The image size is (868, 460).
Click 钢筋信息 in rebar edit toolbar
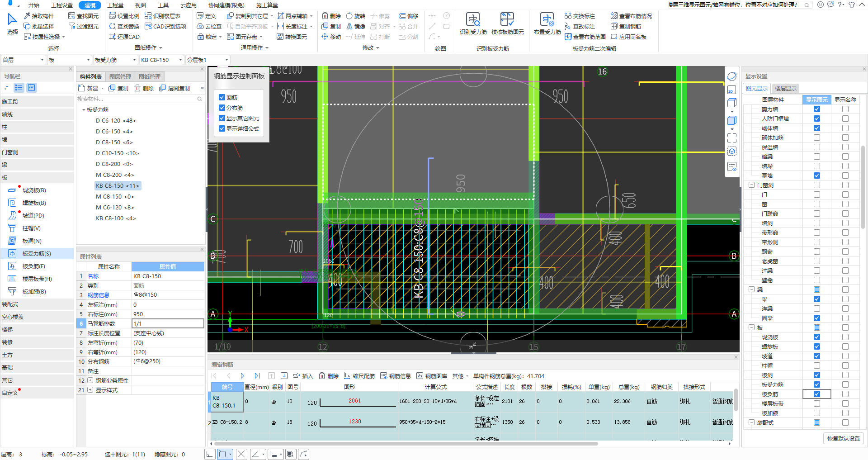[396, 376]
